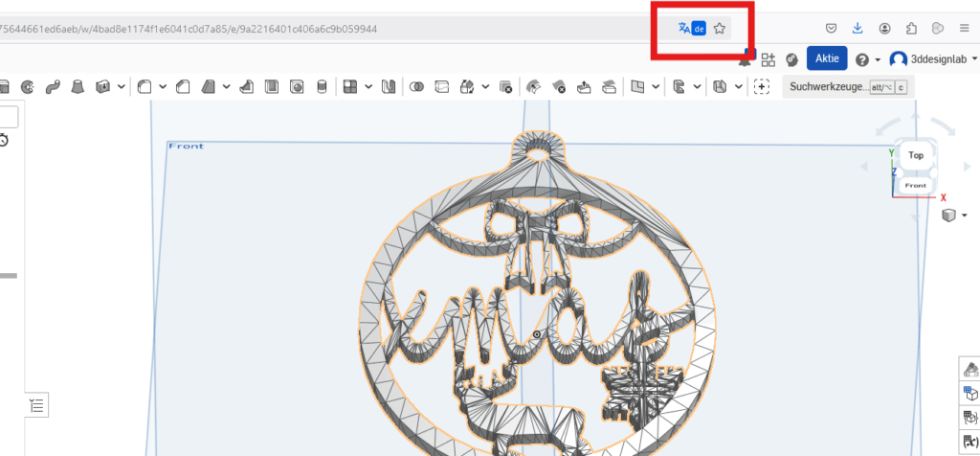Rotate view cube right with arrow
This screenshot has height=456, width=980.
click(969, 167)
